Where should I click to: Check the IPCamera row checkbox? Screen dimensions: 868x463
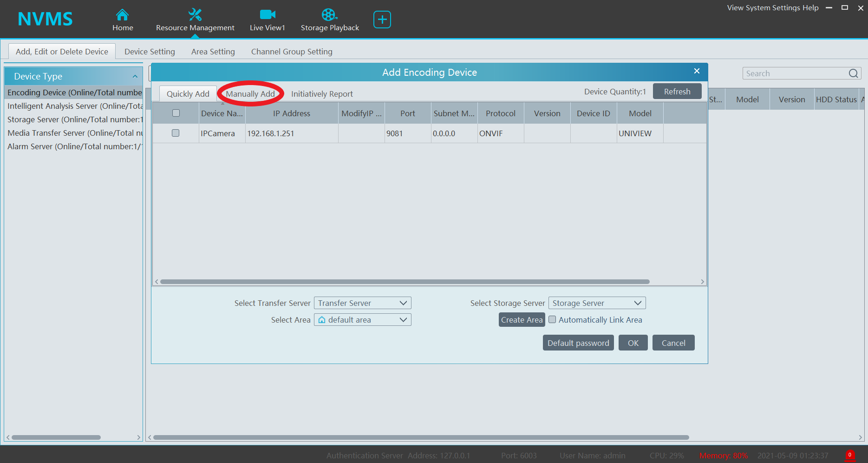(x=176, y=133)
